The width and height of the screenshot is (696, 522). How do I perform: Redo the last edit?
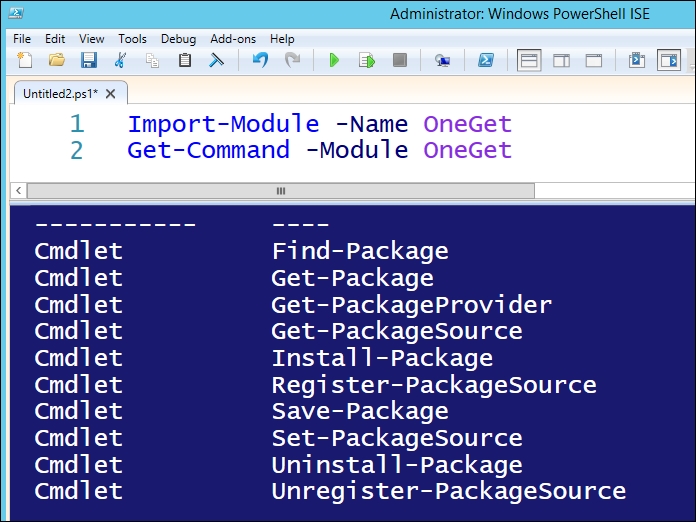click(292, 60)
